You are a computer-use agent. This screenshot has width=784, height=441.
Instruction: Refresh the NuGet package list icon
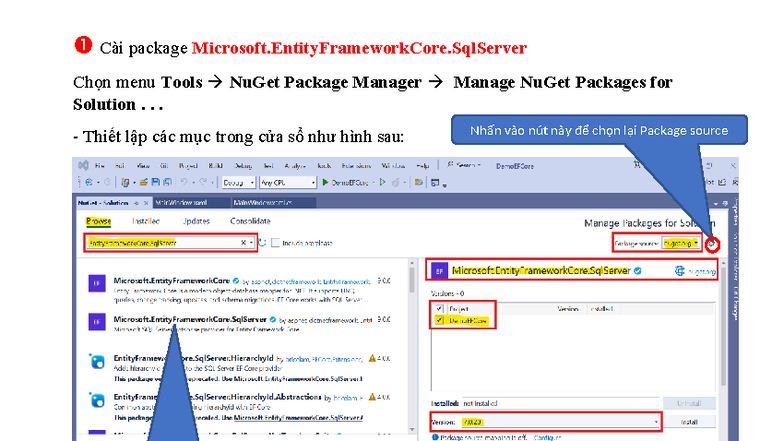262,243
